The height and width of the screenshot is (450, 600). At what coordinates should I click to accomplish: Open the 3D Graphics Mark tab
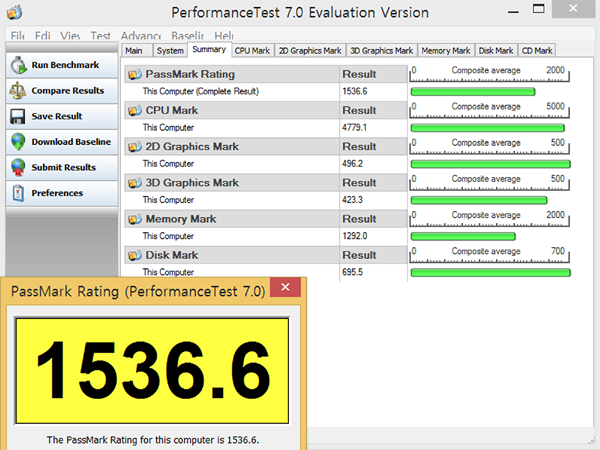coord(382,51)
